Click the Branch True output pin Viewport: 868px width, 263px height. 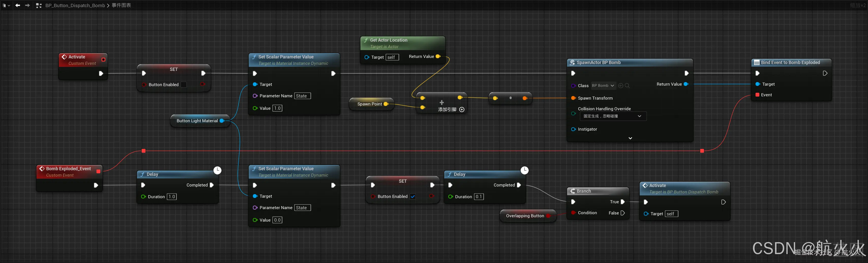[623, 202]
